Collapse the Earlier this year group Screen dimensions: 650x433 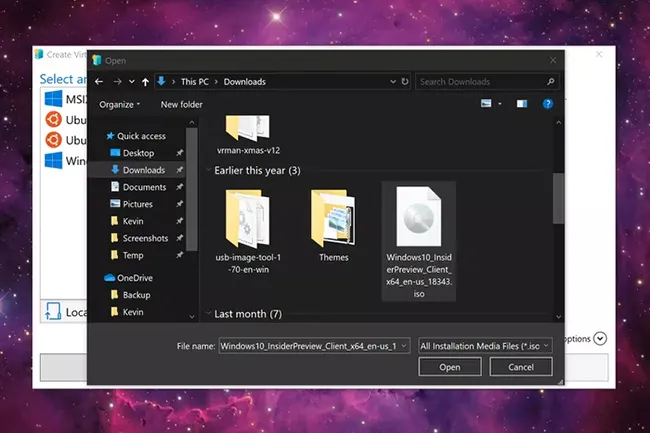pos(208,171)
